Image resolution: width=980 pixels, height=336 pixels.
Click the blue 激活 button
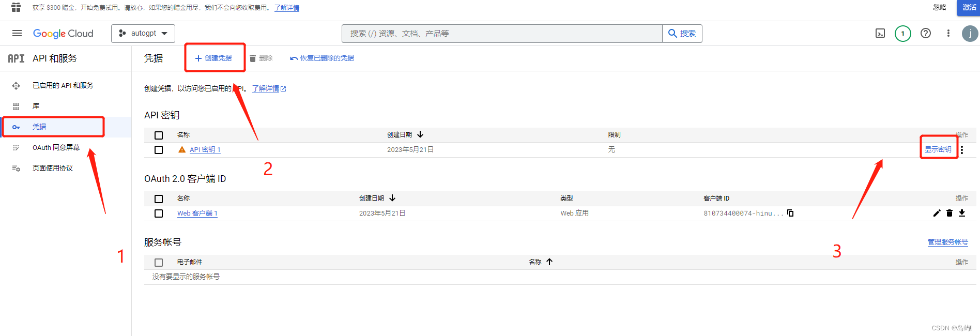coord(969,7)
